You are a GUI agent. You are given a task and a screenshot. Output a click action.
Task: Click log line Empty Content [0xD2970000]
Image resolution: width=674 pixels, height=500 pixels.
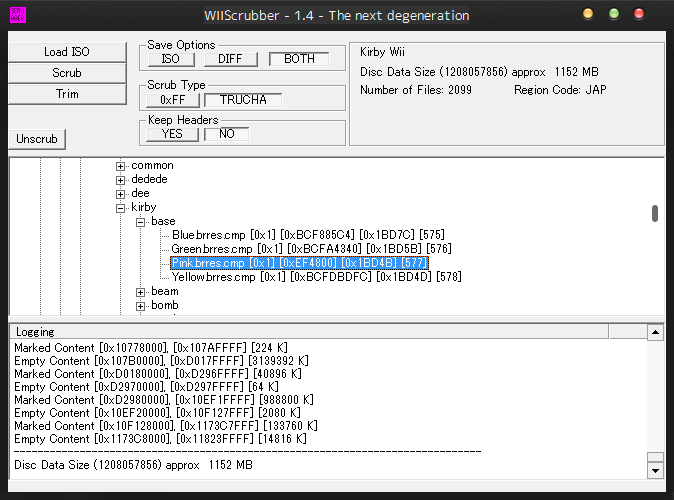click(x=146, y=387)
